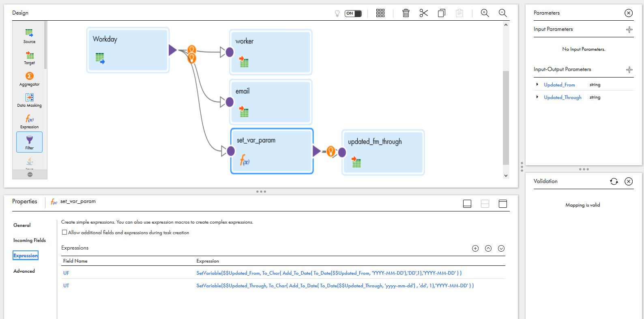Viewport: 644px width, 319px height.
Task: Click canvas vertical scrollbar down arrow
Action: [x=506, y=176]
